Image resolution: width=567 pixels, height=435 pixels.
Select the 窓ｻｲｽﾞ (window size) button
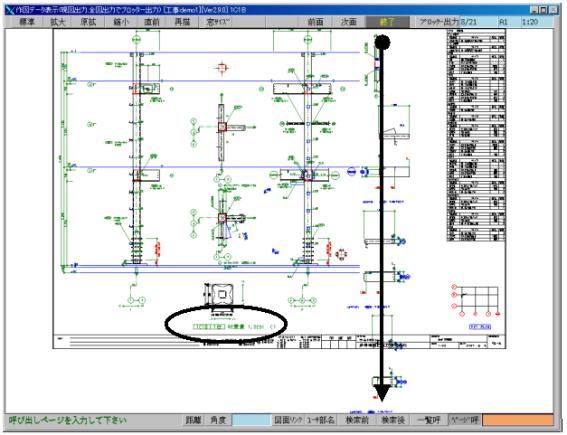click(x=218, y=22)
